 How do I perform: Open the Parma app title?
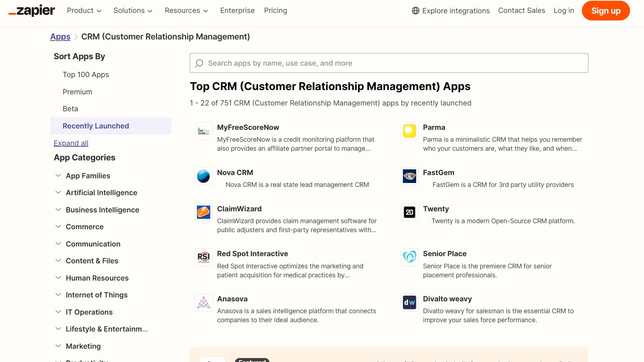coord(434,127)
